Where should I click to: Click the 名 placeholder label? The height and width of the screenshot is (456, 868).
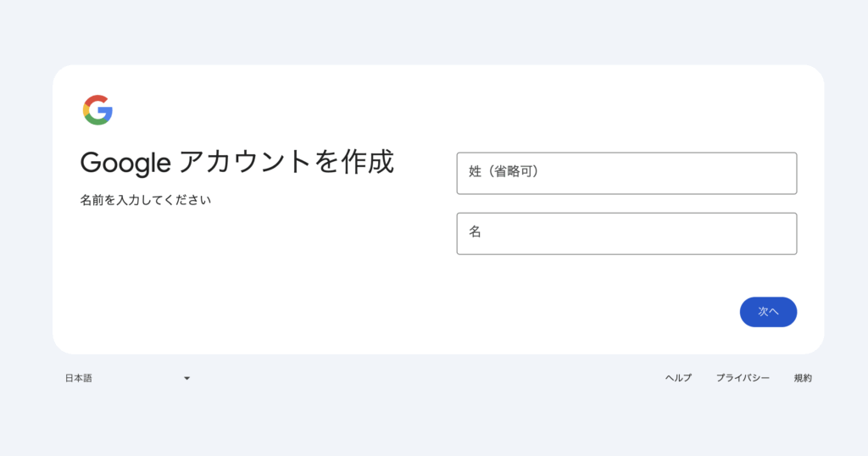tap(476, 231)
